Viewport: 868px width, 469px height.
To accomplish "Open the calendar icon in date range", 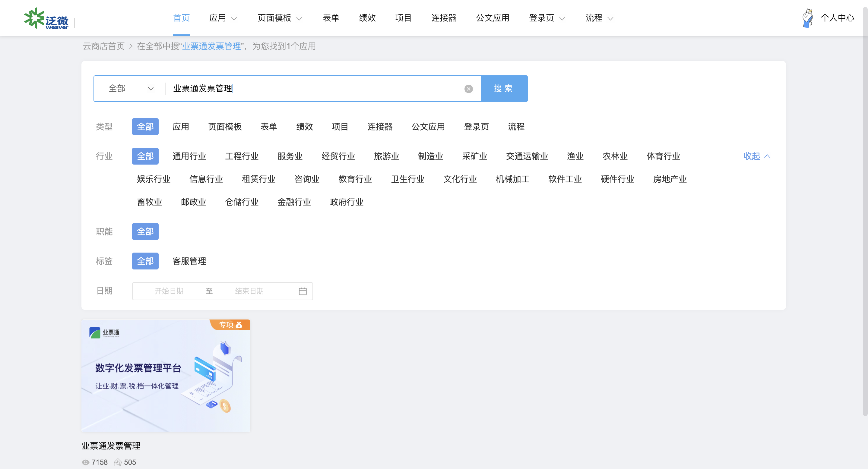I will [x=303, y=291].
